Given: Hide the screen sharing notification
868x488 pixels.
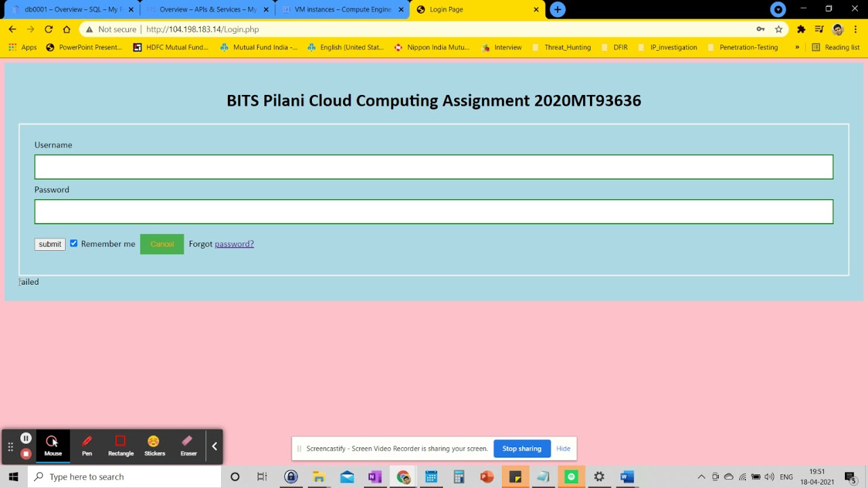Looking at the screenshot, I should pyautogui.click(x=563, y=448).
